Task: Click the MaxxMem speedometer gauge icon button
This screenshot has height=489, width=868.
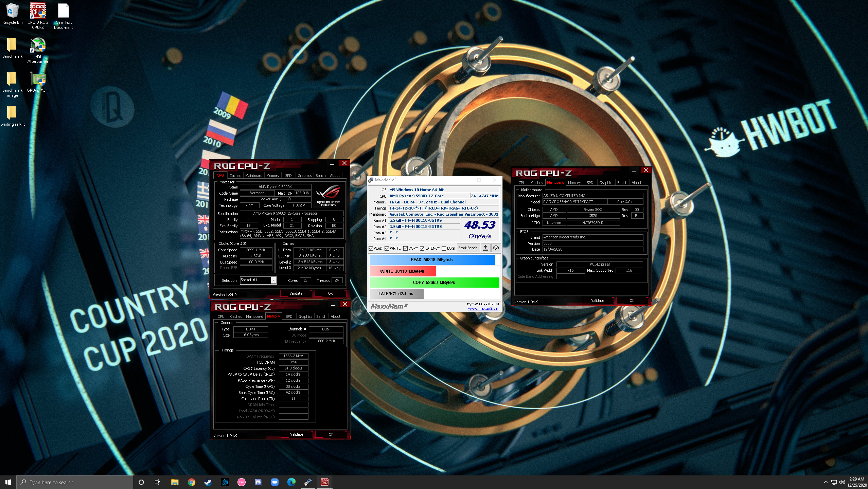Action: (496, 248)
